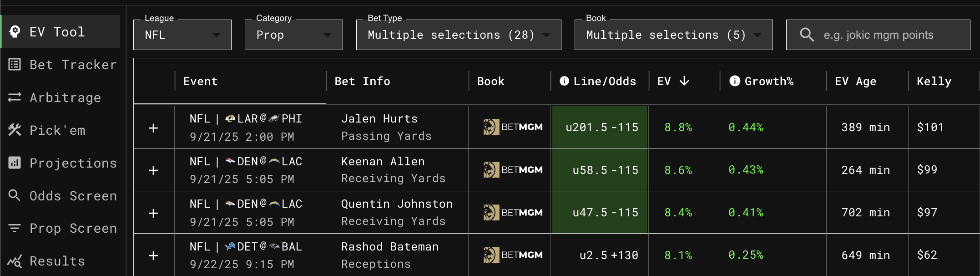The width and height of the screenshot is (980, 276).
Task: Go to the Arbitrage section
Action: point(15,97)
